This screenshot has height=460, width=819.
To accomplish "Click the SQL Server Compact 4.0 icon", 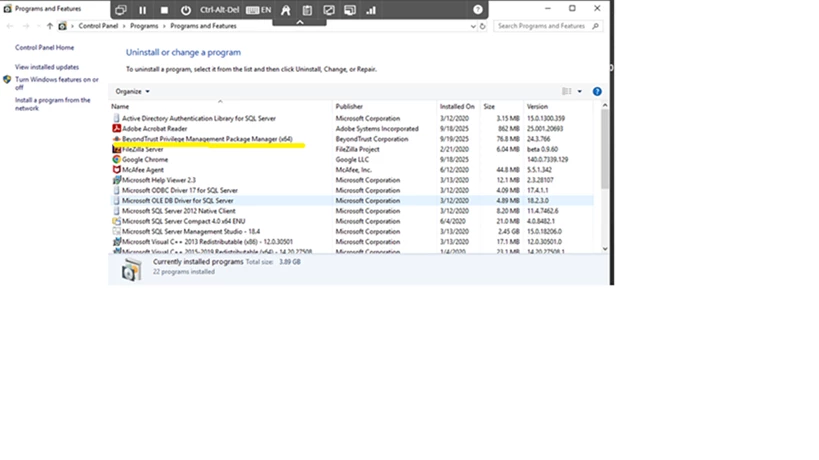I will 116,221.
